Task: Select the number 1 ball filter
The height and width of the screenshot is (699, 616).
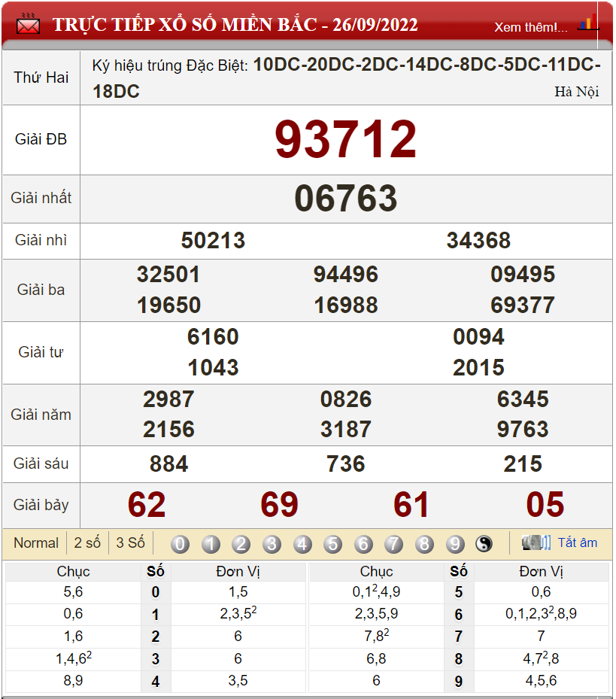Action: (211, 544)
